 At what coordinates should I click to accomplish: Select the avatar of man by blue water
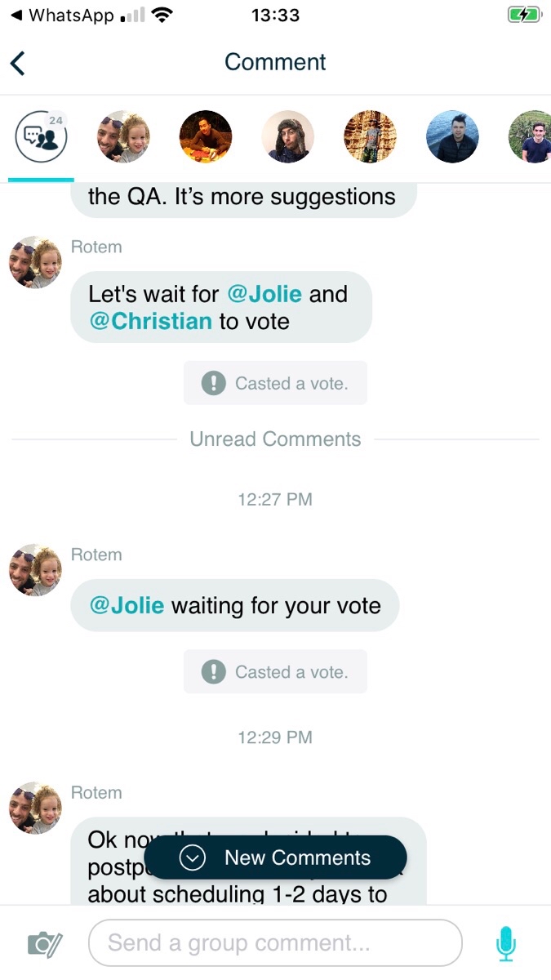(452, 137)
